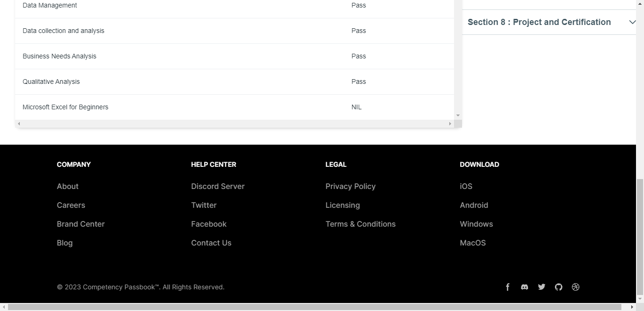Open the Facebook icon in footer

coord(508,287)
